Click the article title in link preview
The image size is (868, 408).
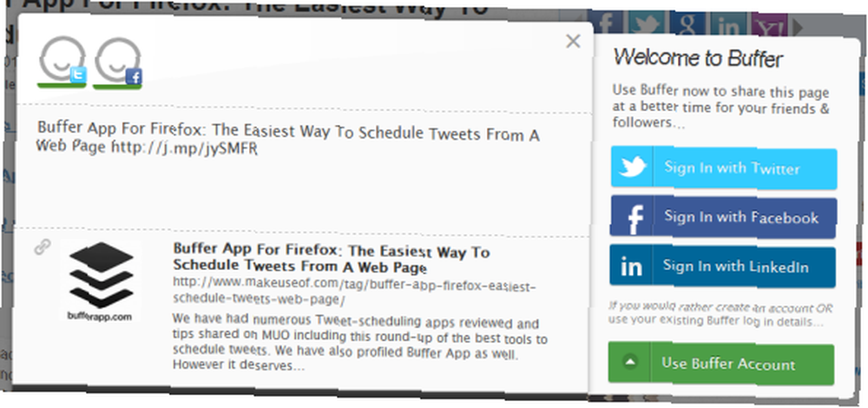click(331, 258)
